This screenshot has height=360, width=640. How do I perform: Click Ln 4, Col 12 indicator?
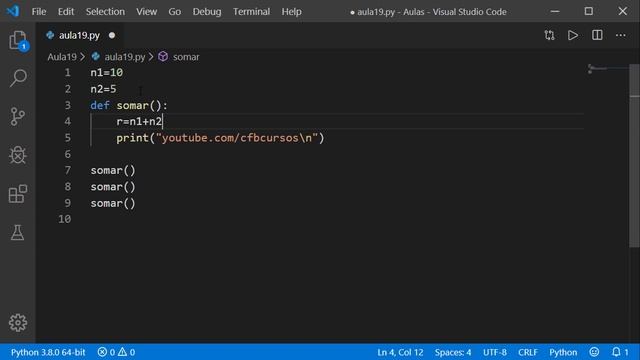[400, 352]
